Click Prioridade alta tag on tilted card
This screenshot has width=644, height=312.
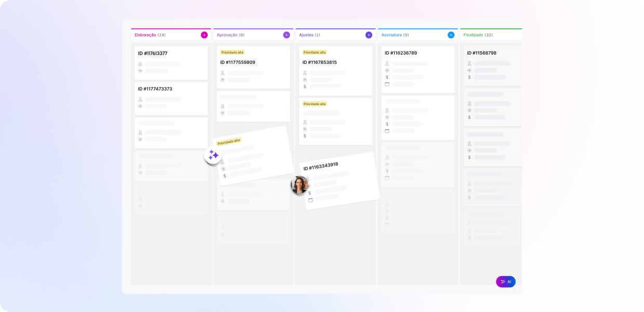[229, 141]
